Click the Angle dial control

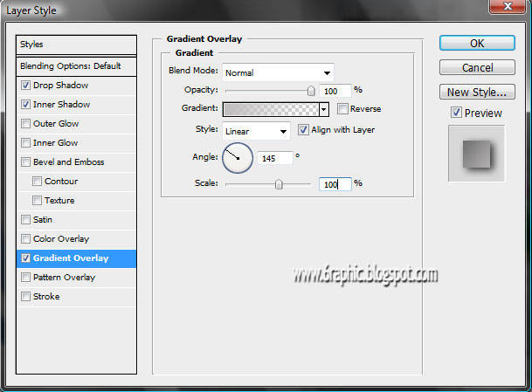click(x=238, y=158)
